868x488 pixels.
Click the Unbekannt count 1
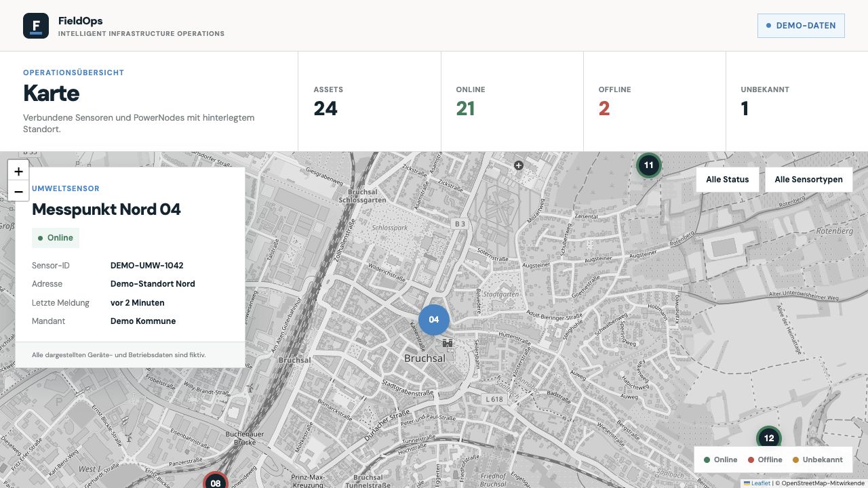[745, 108]
